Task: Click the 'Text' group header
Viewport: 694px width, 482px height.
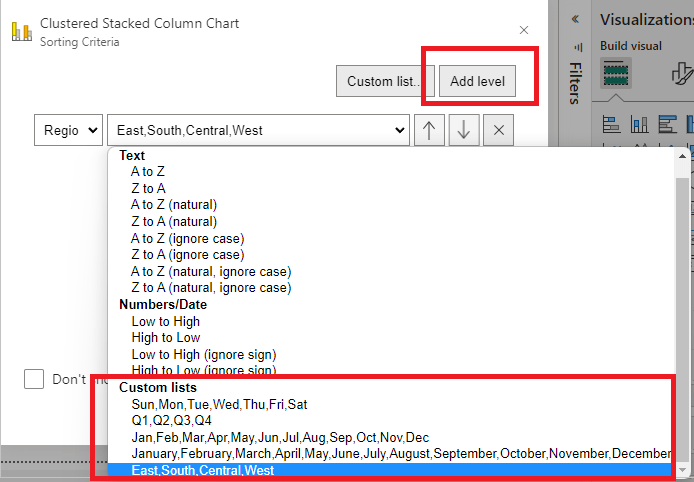Action: point(132,155)
